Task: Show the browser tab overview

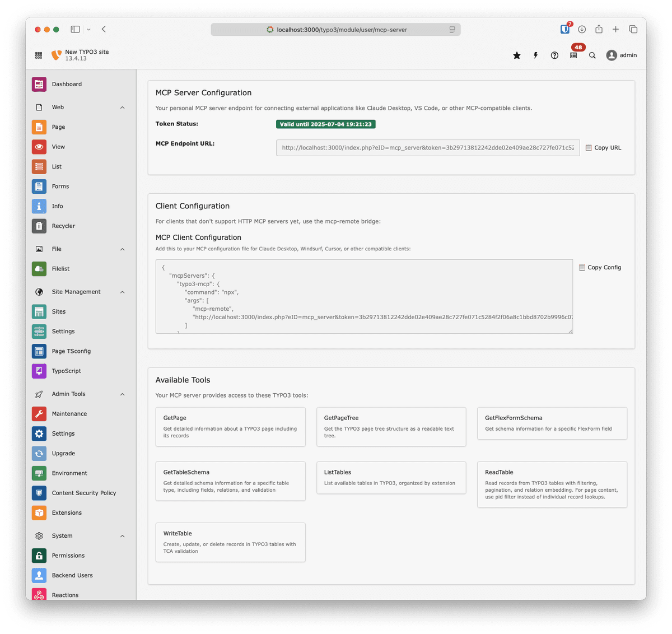Action: pos(633,29)
